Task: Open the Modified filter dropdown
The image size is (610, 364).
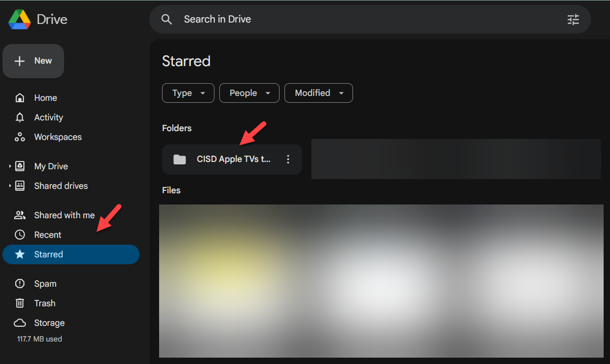Action: pyautogui.click(x=319, y=93)
